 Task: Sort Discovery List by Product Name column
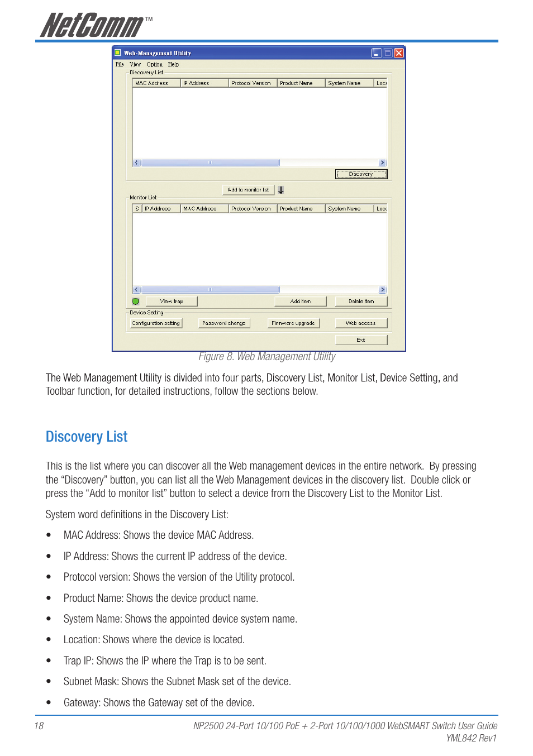click(301, 83)
